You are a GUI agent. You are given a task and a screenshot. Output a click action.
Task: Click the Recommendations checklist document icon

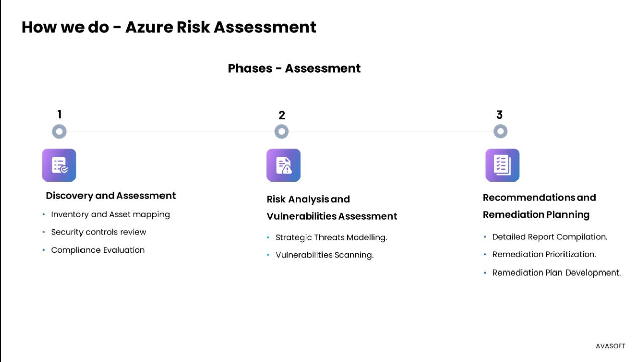tap(502, 165)
